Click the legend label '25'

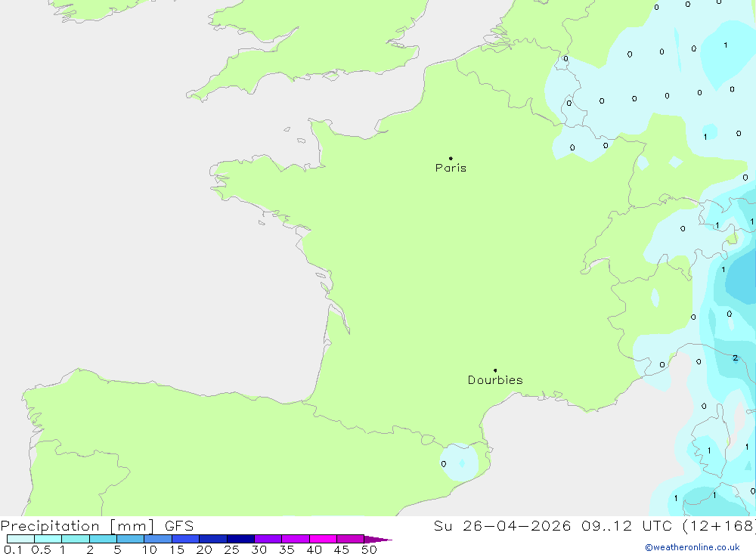pyautogui.click(x=231, y=549)
